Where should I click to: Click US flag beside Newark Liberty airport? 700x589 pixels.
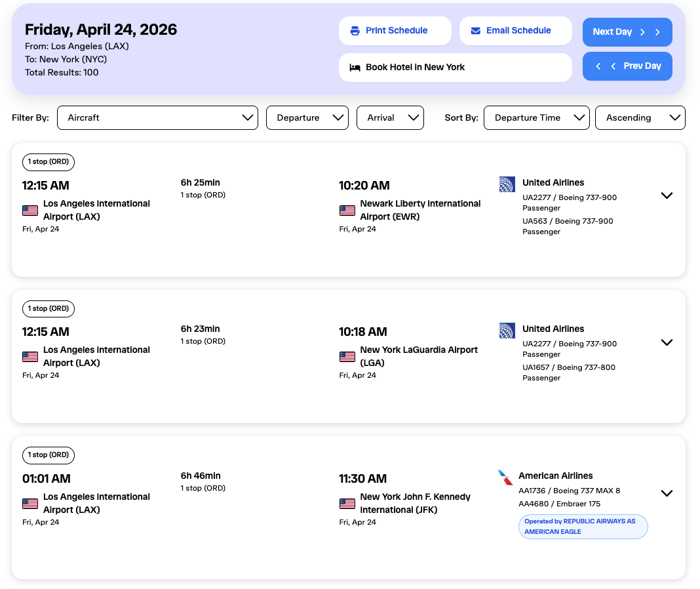[347, 211]
